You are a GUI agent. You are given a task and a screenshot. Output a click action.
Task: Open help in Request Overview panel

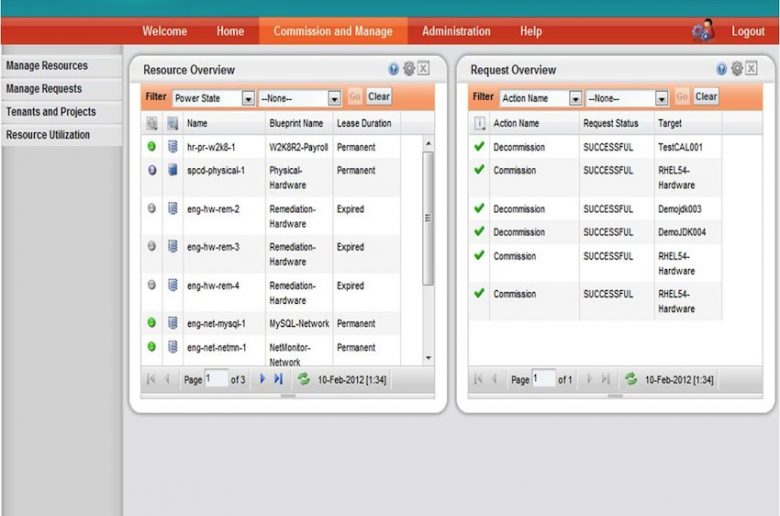click(x=721, y=69)
